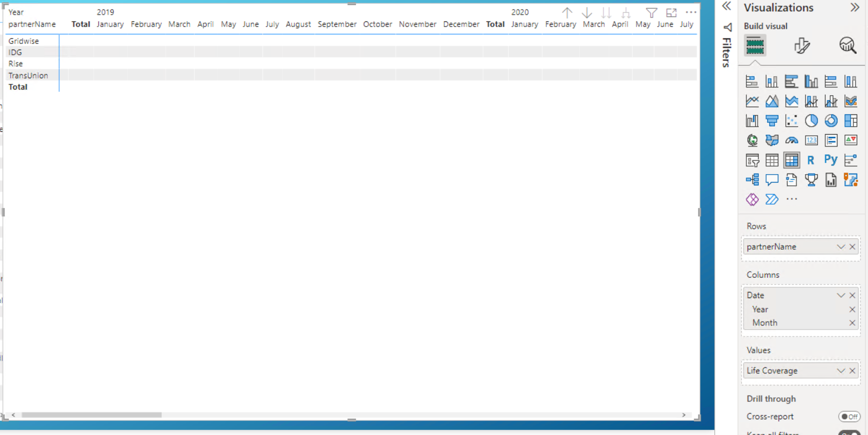Select the Power Apps purple visual
868x435 pixels.
coord(752,199)
